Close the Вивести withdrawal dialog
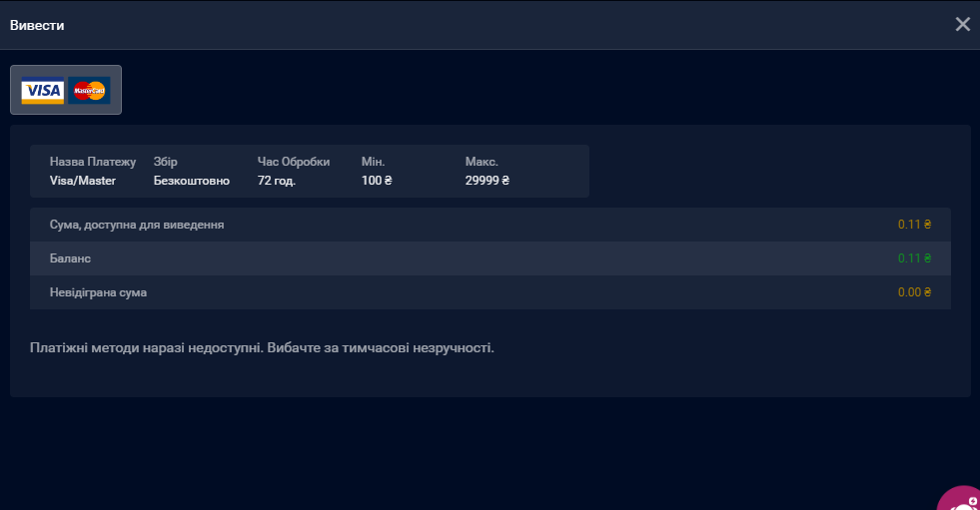 [x=962, y=25]
